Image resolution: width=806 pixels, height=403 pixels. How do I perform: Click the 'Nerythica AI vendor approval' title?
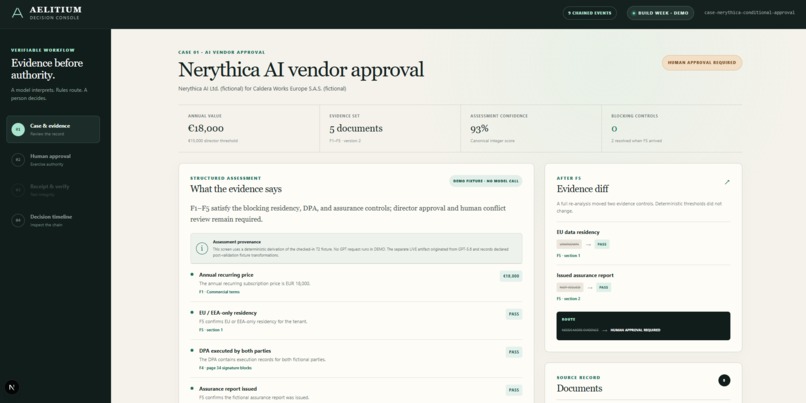301,69
